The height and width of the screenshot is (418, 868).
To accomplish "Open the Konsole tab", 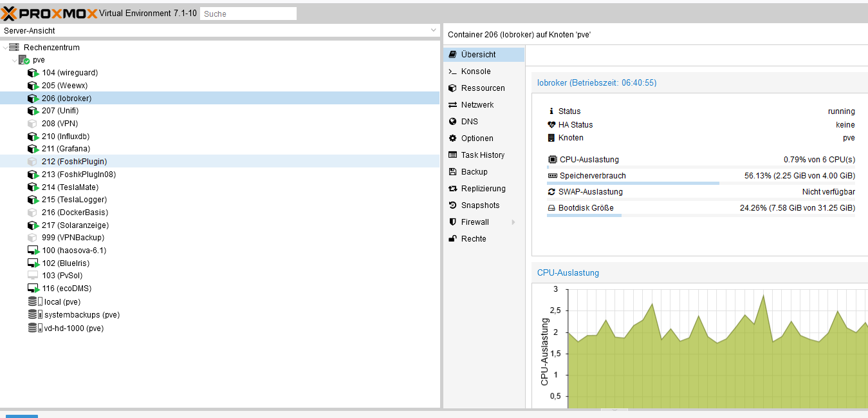I will (x=484, y=71).
